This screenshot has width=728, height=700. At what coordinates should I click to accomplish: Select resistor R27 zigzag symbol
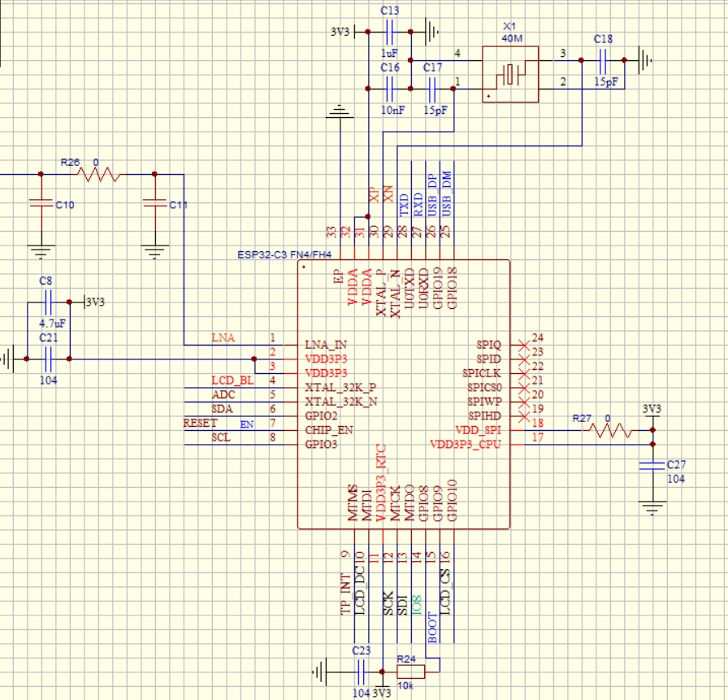(610, 431)
